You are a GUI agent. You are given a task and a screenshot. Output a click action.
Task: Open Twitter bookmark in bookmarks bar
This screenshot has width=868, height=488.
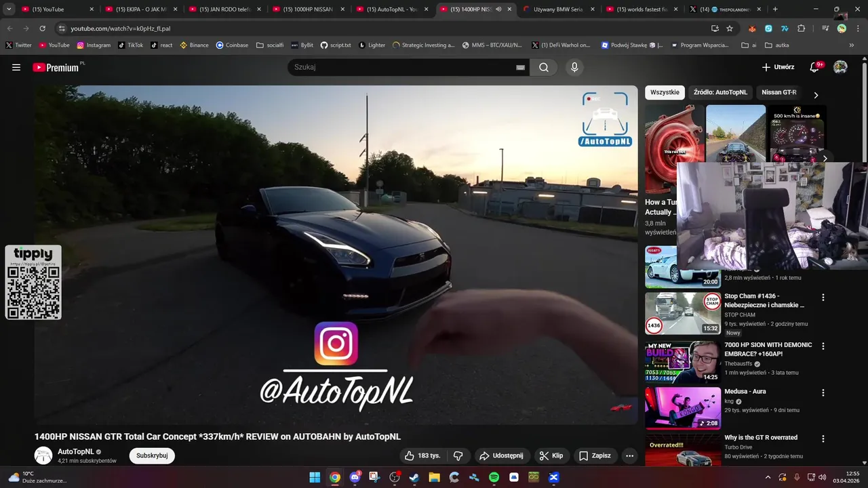point(18,45)
